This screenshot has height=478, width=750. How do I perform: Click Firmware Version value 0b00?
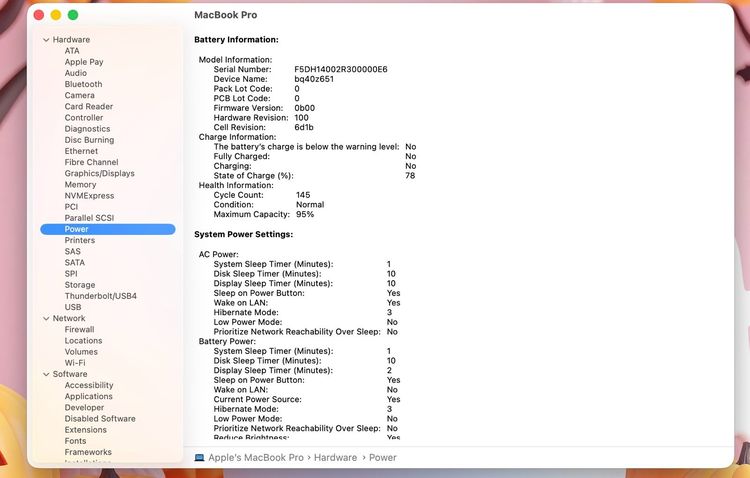(305, 108)
